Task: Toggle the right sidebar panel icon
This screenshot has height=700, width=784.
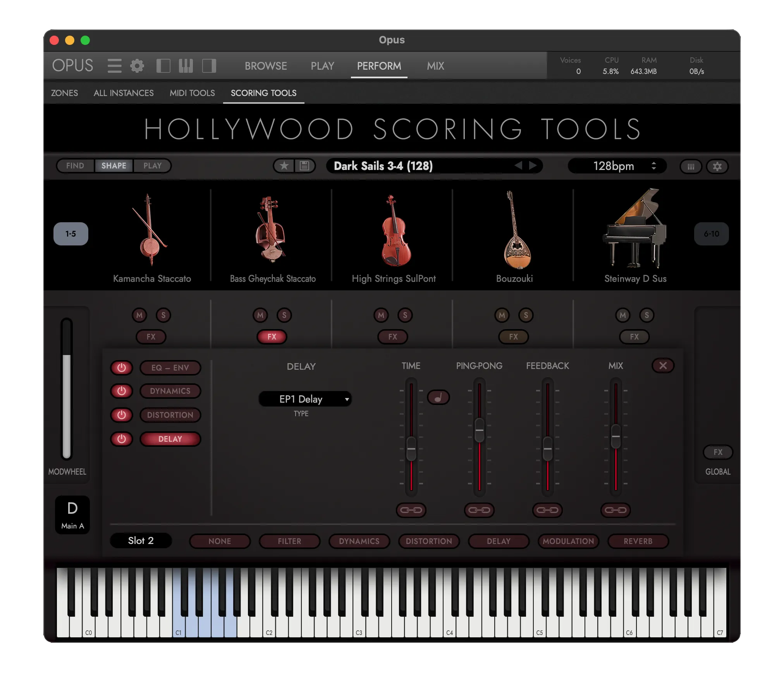Action: pos(209,66)
